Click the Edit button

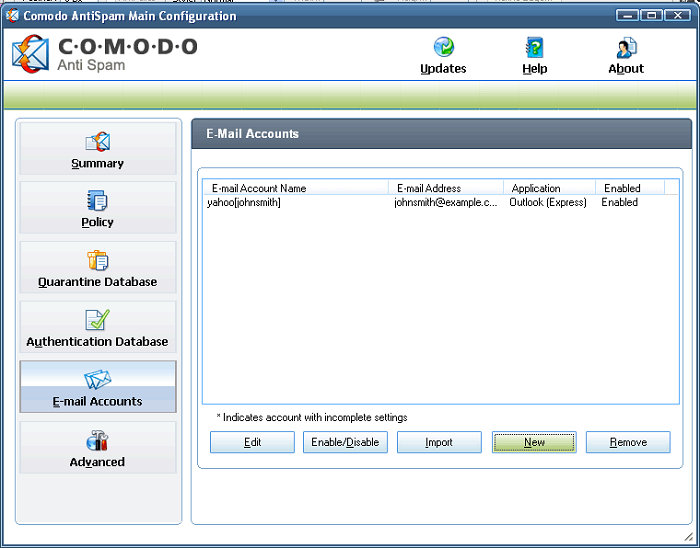coord(252,442)
